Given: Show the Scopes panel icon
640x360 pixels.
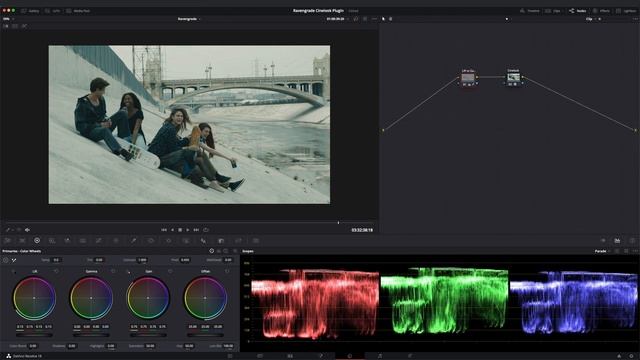Looking at the screenshot, I should pyautogui.click(x=617, y=241).
